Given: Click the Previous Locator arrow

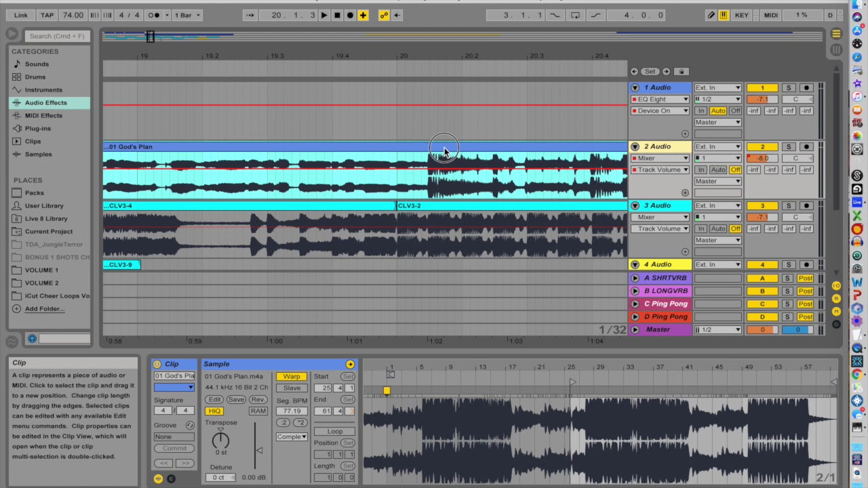Looking at the screenshot, I should [x=634, y=71].
